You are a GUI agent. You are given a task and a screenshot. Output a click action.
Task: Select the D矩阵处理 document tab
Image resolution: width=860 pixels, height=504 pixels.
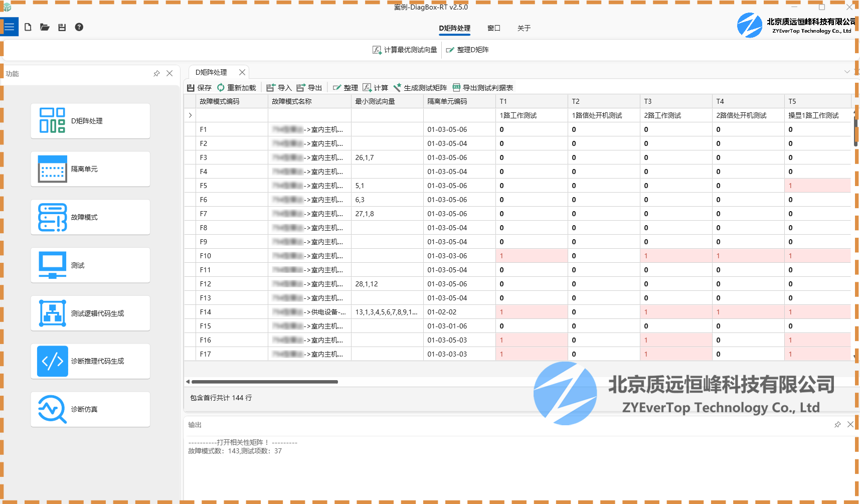pos(211,72)
